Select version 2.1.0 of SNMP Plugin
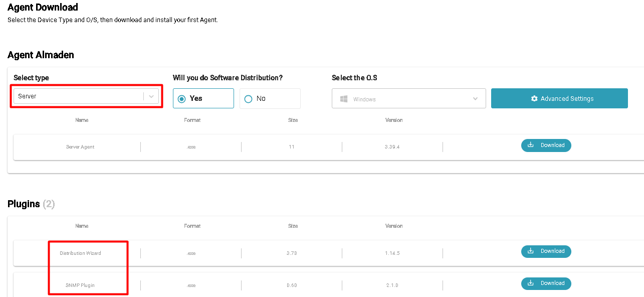The width and height of the screenshot is (644, 297). point(392,285)
